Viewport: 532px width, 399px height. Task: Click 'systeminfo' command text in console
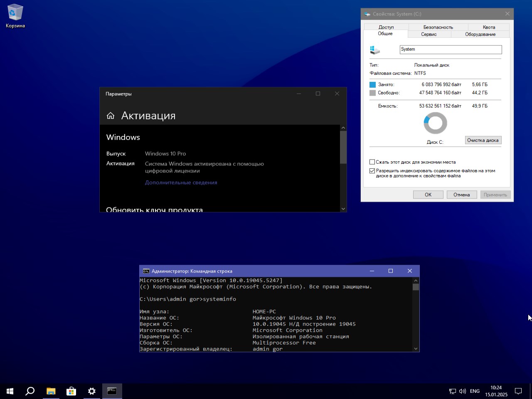[x=219, y=299]
